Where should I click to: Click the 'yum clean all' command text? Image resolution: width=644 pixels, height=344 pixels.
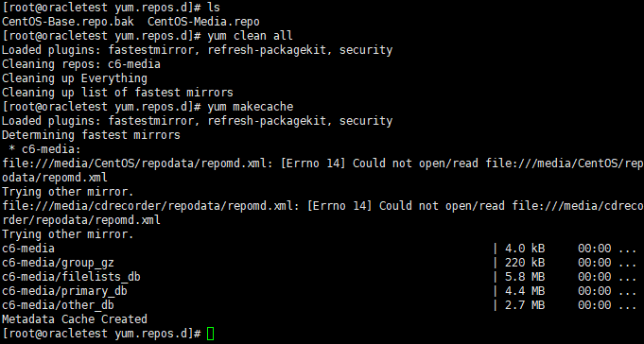[x=250, y=36]
